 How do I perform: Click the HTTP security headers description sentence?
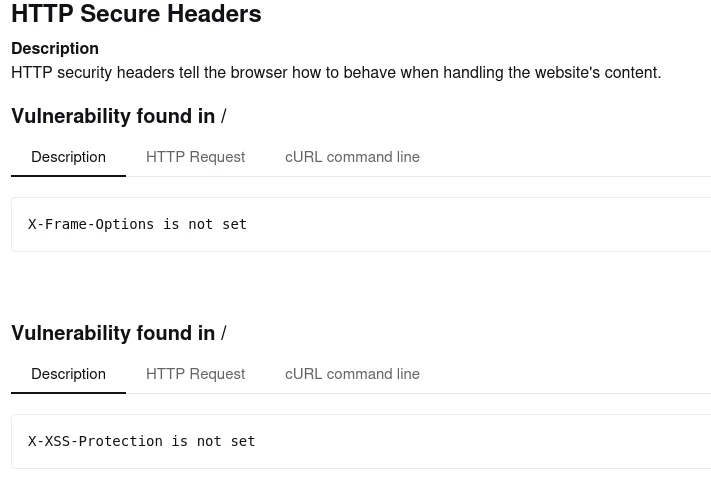(x=336, y=72)
